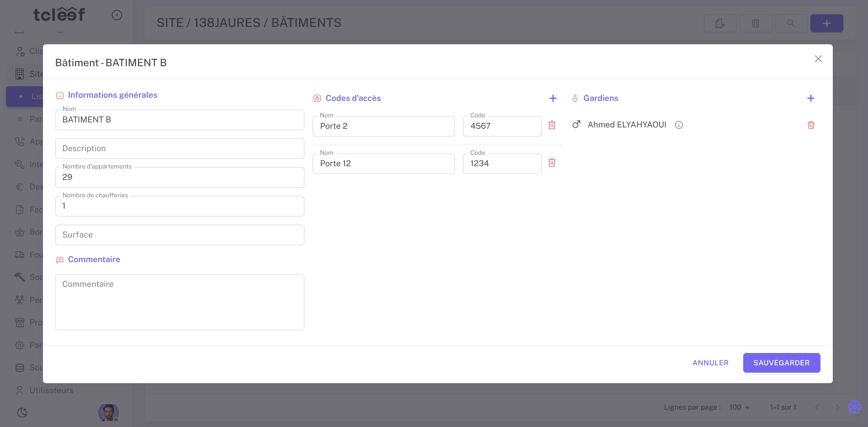This screenshot has width=868, height=427.
Task: Edit the name field showing Porte 12
Action: (383, 164)
